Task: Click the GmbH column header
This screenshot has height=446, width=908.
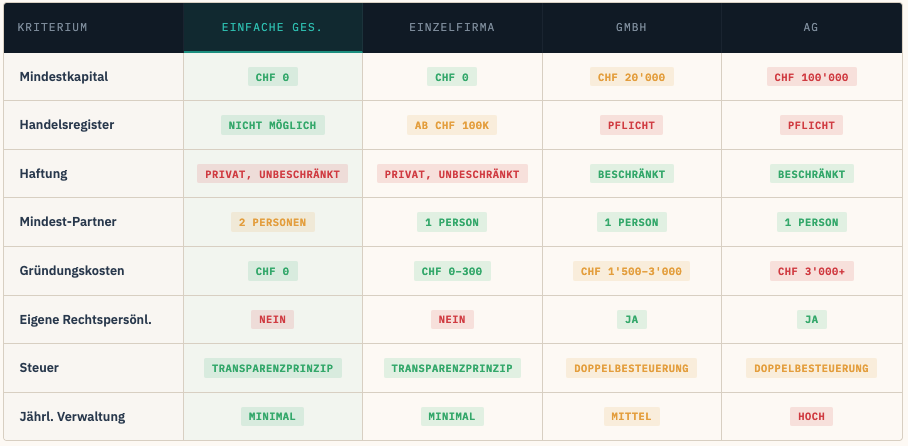Action: (631, 27)
